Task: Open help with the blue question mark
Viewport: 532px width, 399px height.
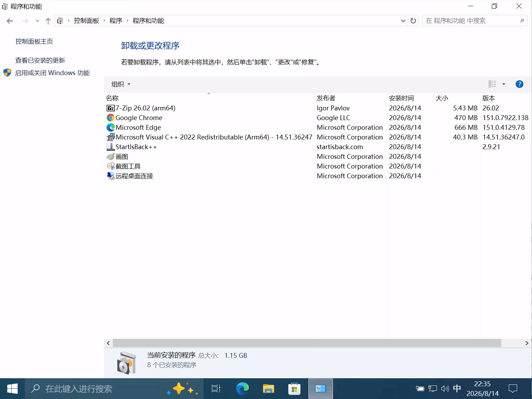Action: pyautogui.click(x=519, y=84)
